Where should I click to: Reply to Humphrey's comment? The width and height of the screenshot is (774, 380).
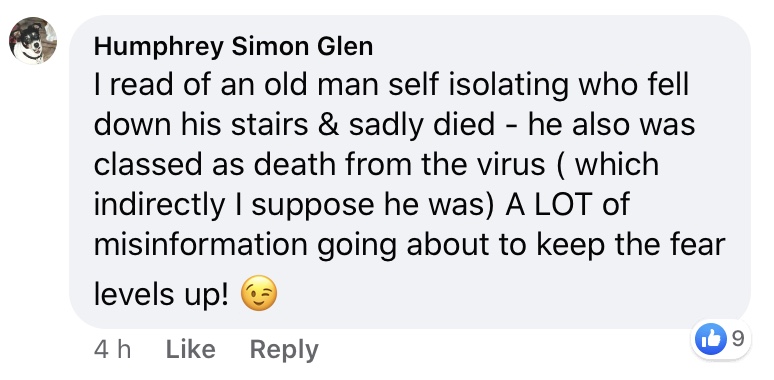click(x=284, y=350)
